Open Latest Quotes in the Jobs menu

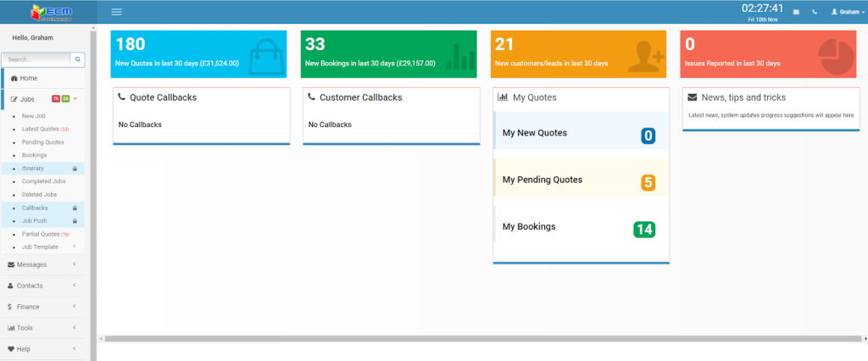pos(40,129)
